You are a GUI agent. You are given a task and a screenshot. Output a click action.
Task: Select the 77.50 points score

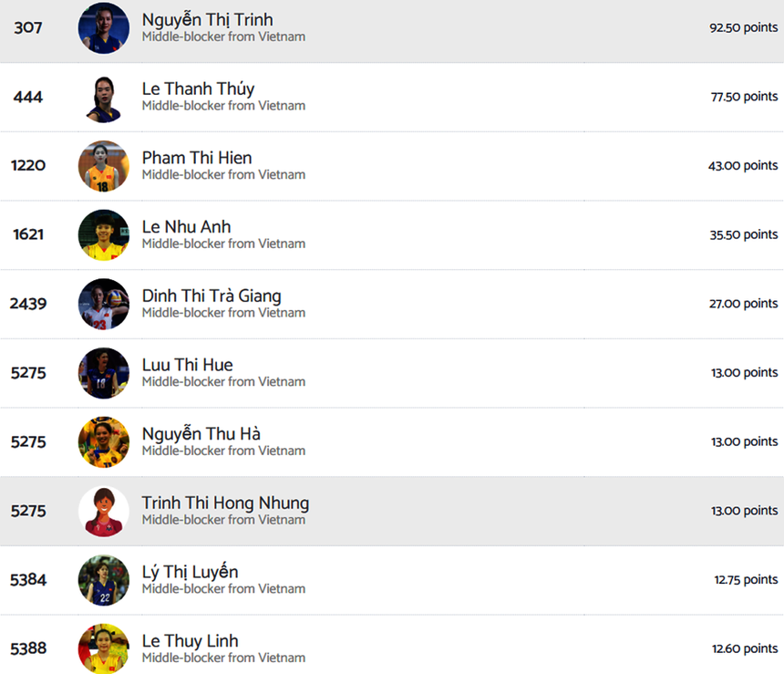coord(744,97)
